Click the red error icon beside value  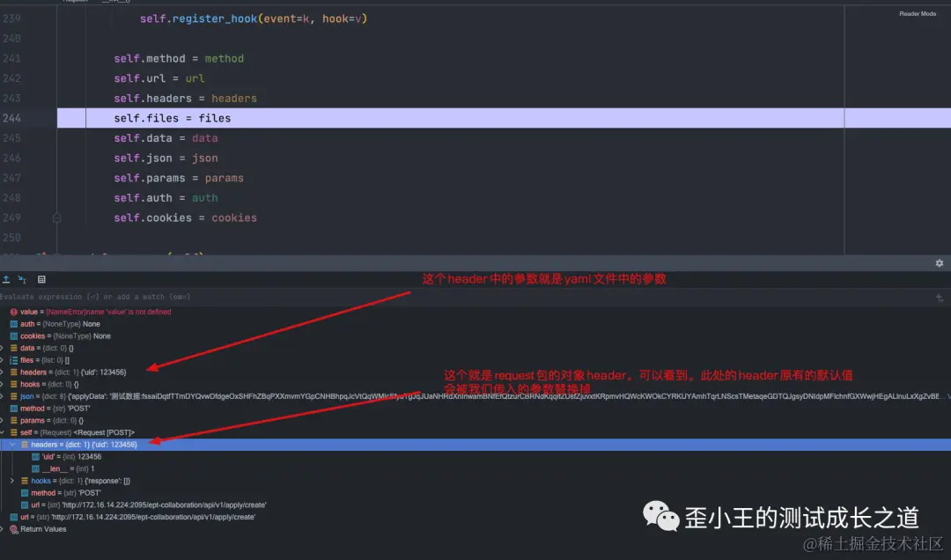[x=13, y=312]
